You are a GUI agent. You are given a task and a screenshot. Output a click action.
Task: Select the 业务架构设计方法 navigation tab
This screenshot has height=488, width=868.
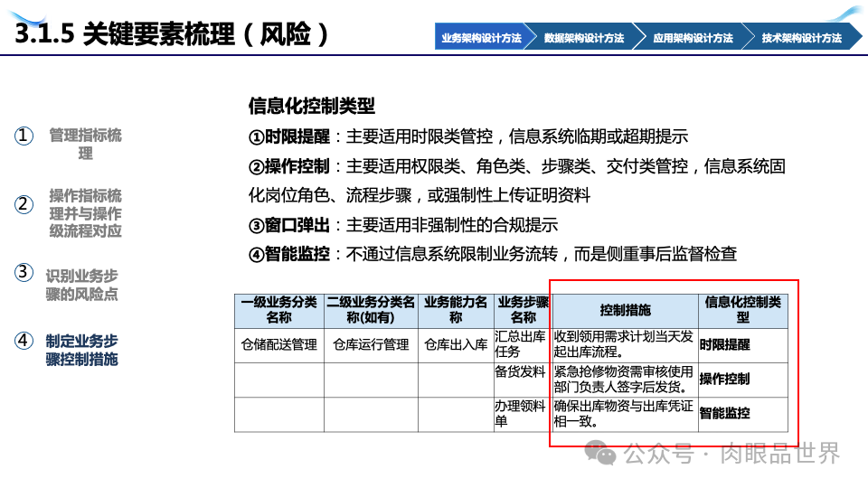481,37
